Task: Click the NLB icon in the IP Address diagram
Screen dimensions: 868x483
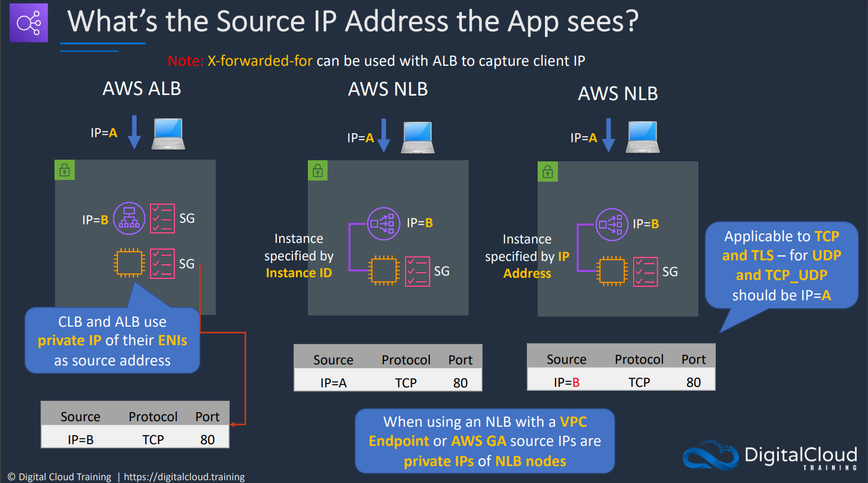Action: point(612,225)
